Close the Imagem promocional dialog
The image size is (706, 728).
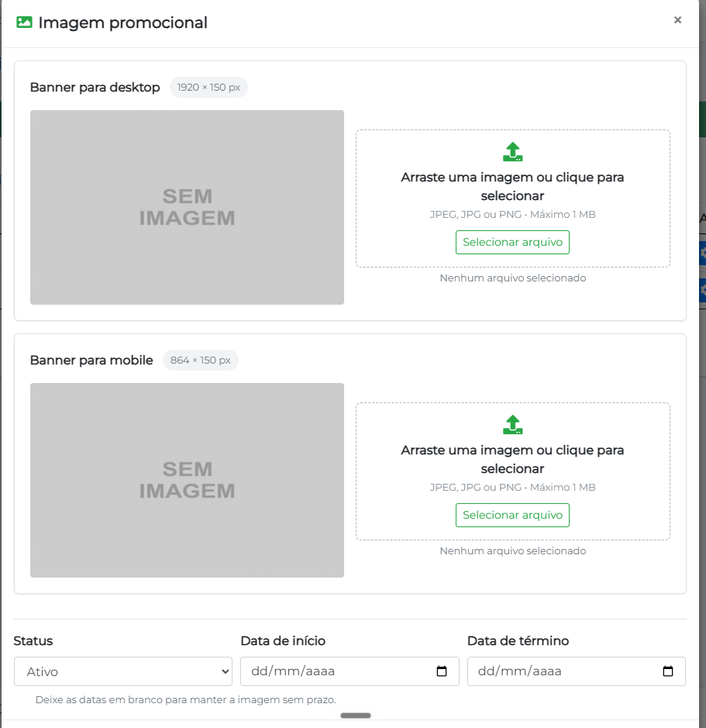(677, 20)
